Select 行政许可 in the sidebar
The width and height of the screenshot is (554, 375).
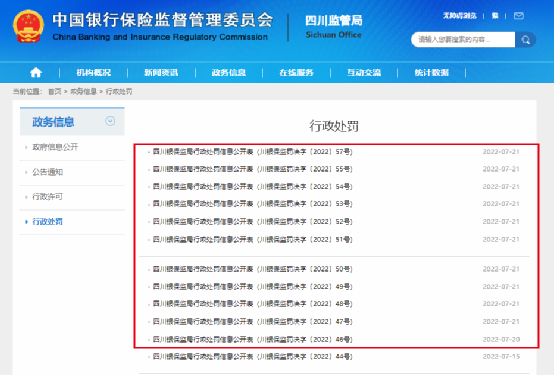(47, 197)
